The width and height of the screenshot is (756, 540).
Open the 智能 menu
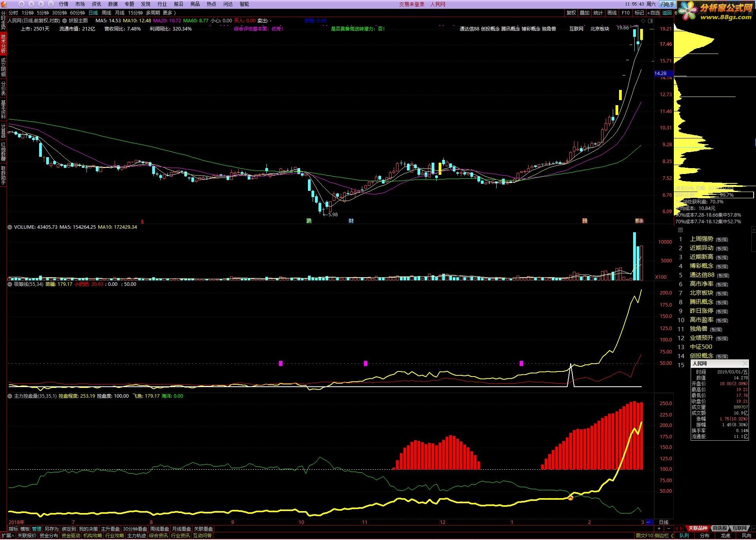click(x=244, y=4)
